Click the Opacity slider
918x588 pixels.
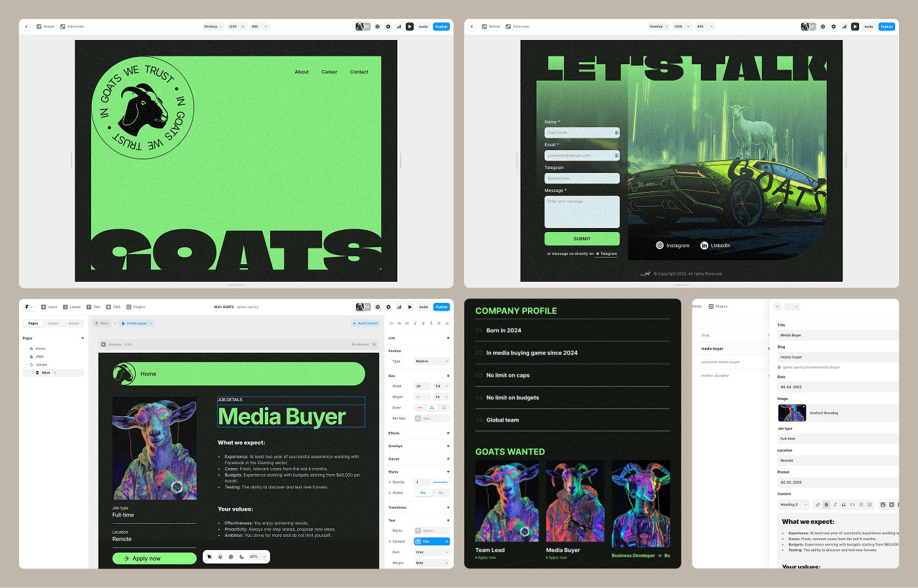[x=441, y=482]
